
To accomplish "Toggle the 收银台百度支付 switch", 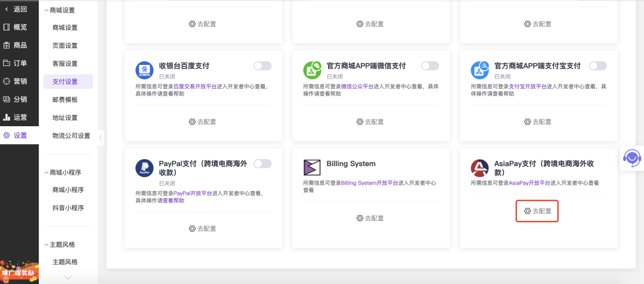I will [x=262, y=65].
